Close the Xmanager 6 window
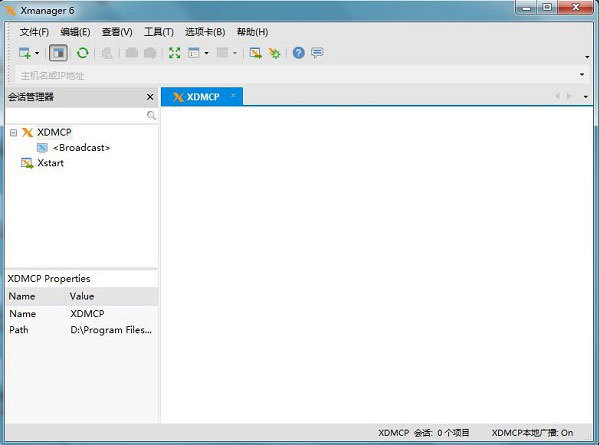The image size is (600, 445). click(x=576, y=7)
